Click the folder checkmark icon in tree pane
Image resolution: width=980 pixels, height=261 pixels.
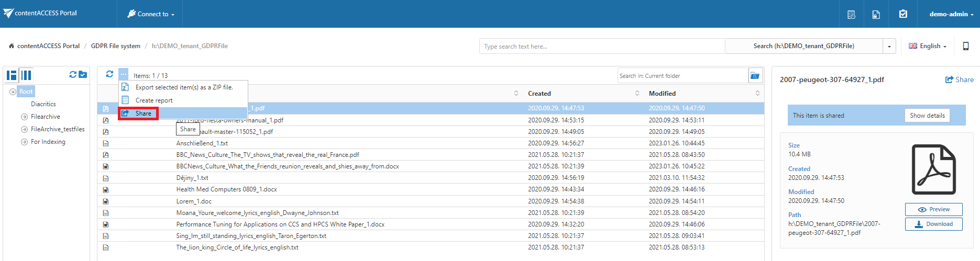tap(83, 75)
